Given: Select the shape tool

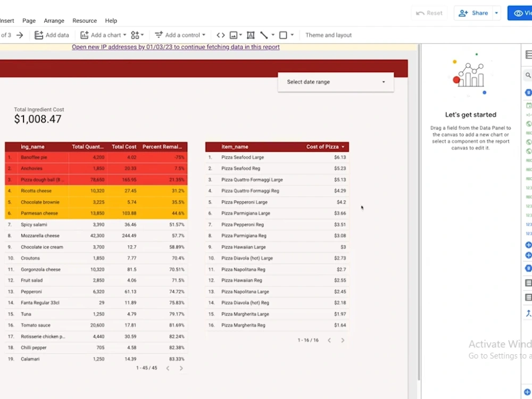Looking at the screenshot, I should click(282, 35).
